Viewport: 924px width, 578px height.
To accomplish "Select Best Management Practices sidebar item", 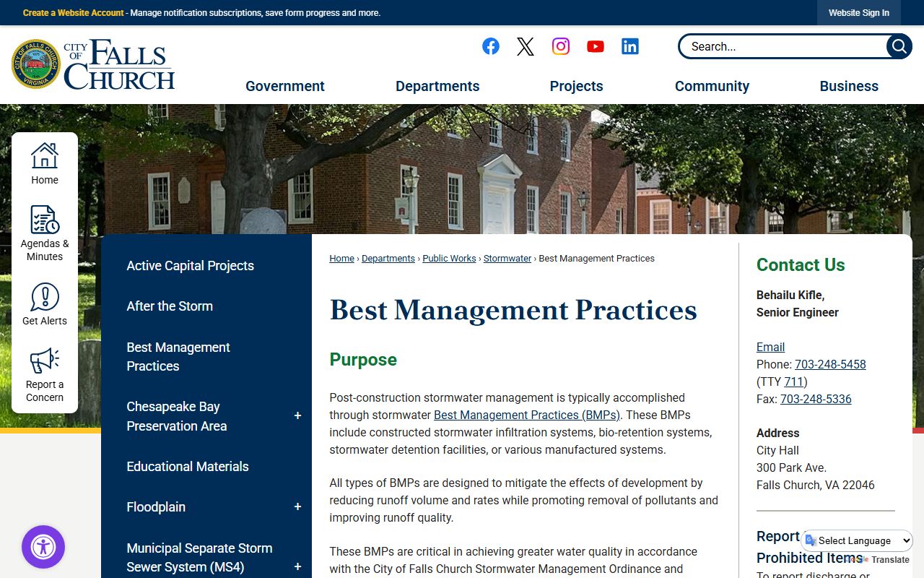I will point(178,357).
